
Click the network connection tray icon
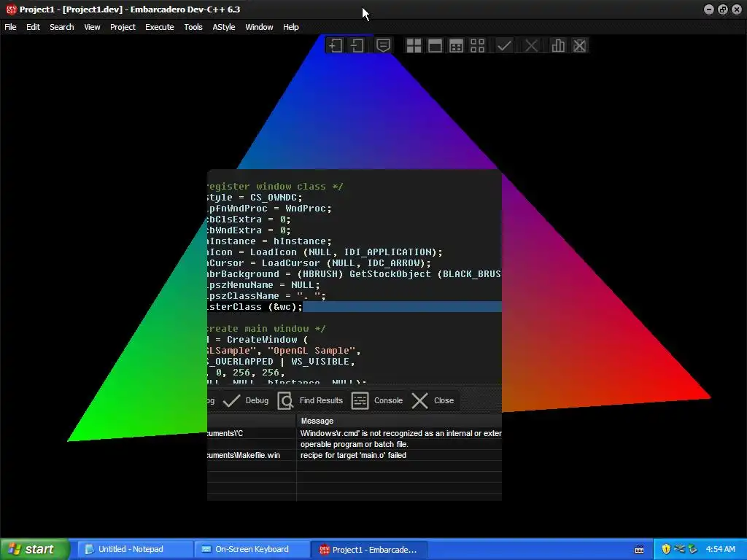679,550
